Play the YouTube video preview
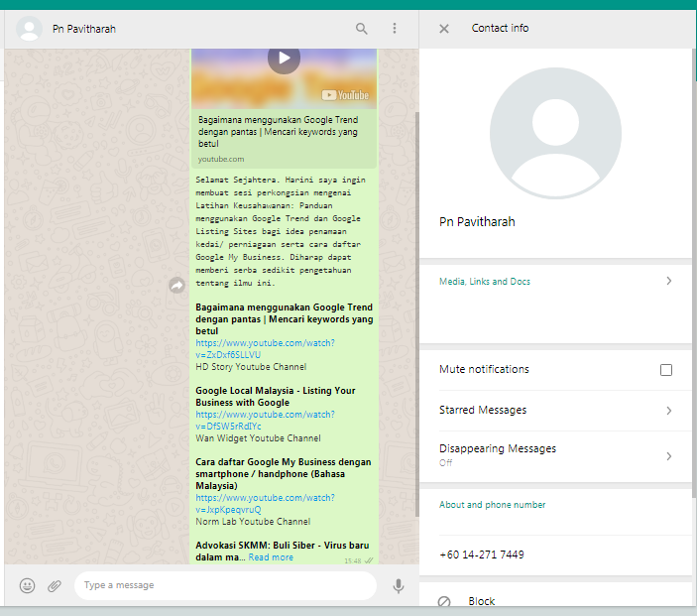The height and width of the screenshot is (616, 697). tap(284, 58)
